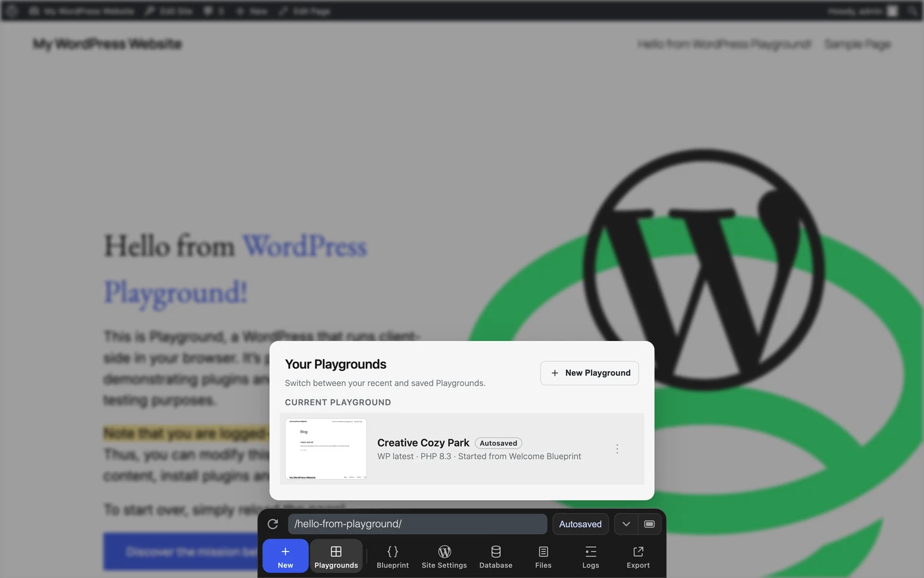Open Site Settings

point(444,556)
